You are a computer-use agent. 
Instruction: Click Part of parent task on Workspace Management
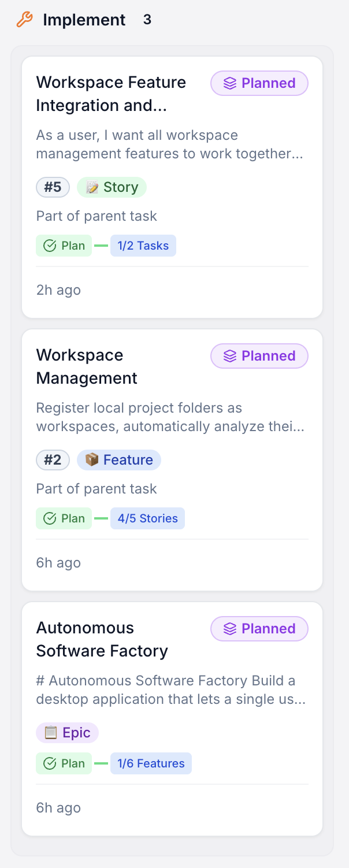click(96, 488)
